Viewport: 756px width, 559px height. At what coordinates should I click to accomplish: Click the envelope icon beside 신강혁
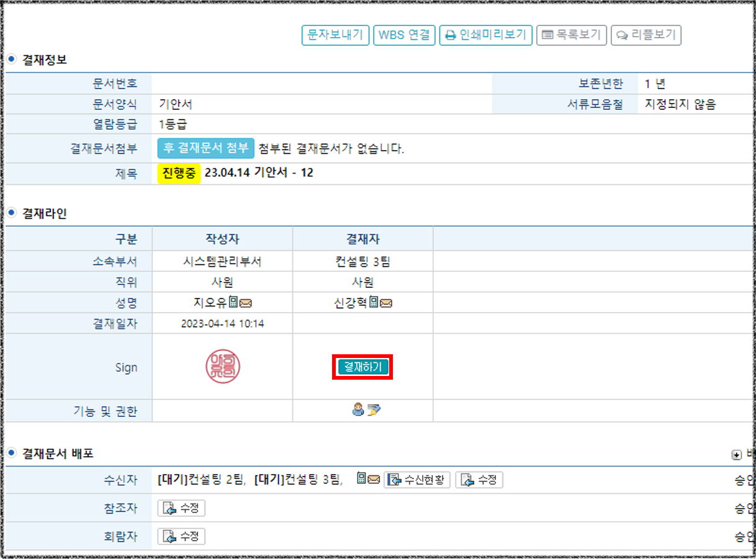point(386,303)
